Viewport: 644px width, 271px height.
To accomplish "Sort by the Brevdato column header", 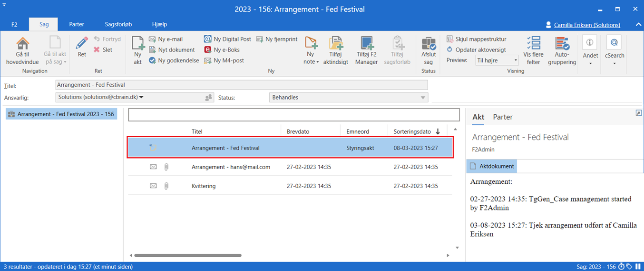I will click(298, 131).
